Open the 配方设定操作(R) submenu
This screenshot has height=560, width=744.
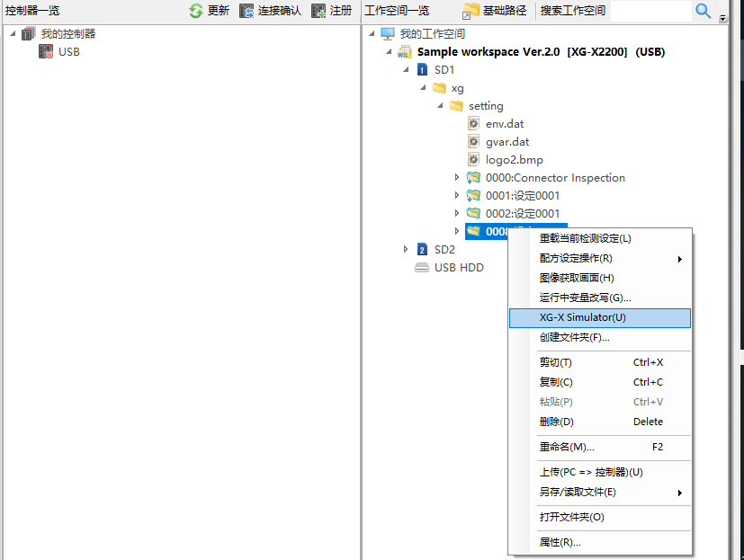(x=600, y=258)
